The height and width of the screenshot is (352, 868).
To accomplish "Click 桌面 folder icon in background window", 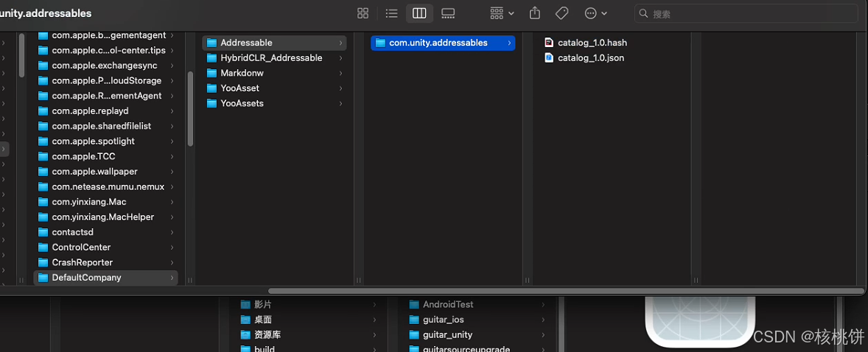I will point(246,320).
